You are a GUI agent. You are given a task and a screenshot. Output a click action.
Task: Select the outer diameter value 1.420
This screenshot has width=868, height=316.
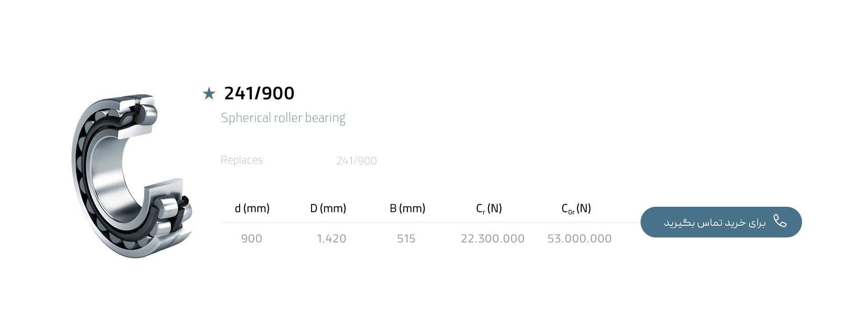coord(331,238)
